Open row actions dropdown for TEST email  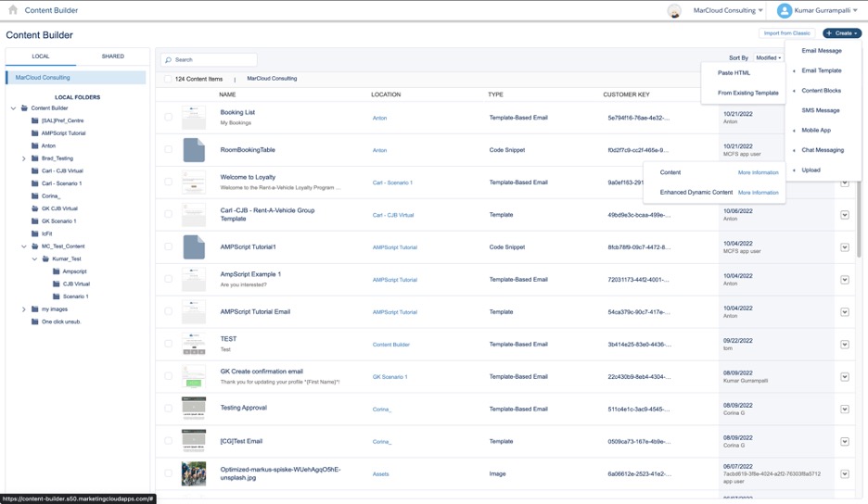845,344
